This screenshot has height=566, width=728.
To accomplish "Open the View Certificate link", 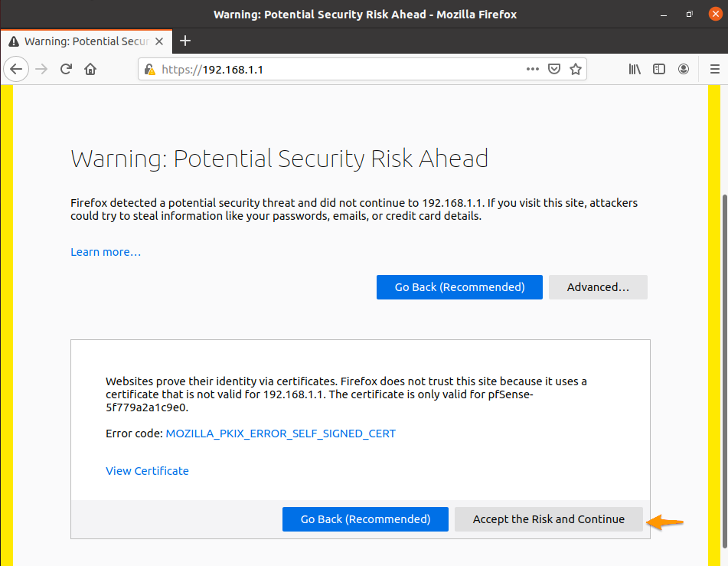I will tap(147, 471).
